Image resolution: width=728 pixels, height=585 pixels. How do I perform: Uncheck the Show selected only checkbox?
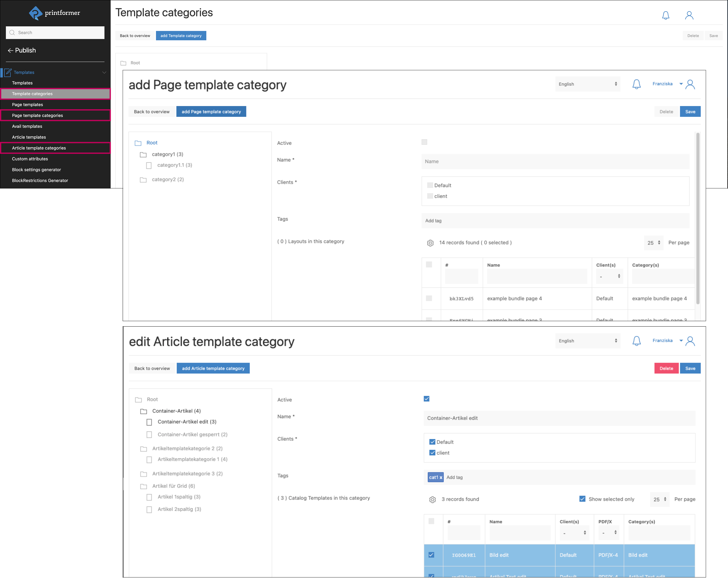(x=582, y=499)
